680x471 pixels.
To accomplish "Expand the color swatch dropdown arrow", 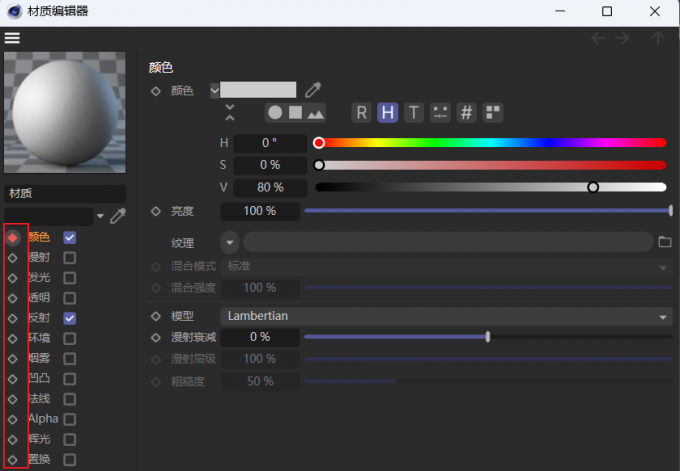I will pos(215,91).
